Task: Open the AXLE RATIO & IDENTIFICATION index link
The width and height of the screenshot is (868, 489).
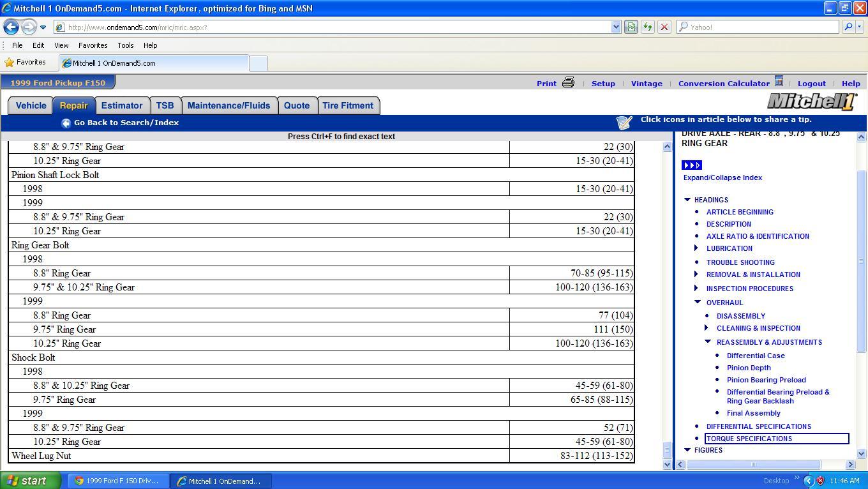Action: pos(758,236)
